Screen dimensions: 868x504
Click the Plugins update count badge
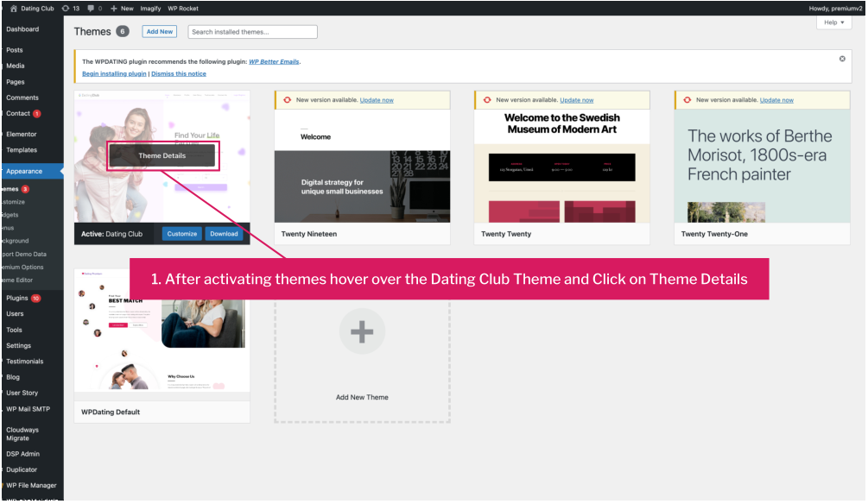click(x=36, y=299)
